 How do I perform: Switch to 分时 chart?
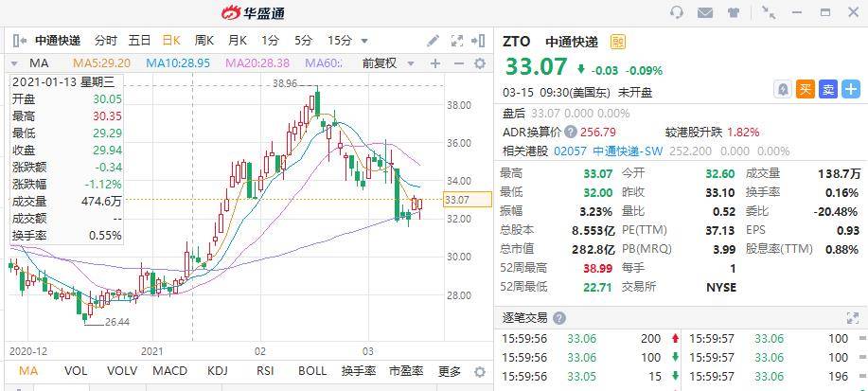click(106, 41)
